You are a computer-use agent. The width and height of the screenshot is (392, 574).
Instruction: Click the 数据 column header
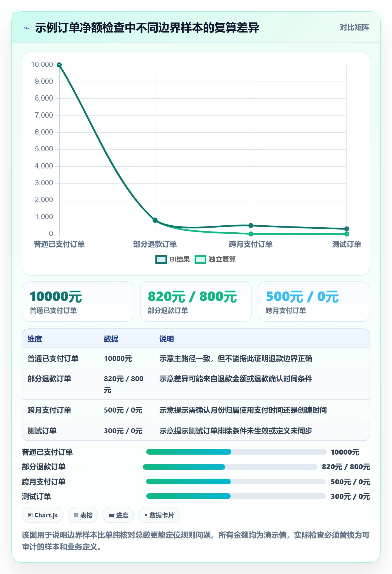point(111,339)
